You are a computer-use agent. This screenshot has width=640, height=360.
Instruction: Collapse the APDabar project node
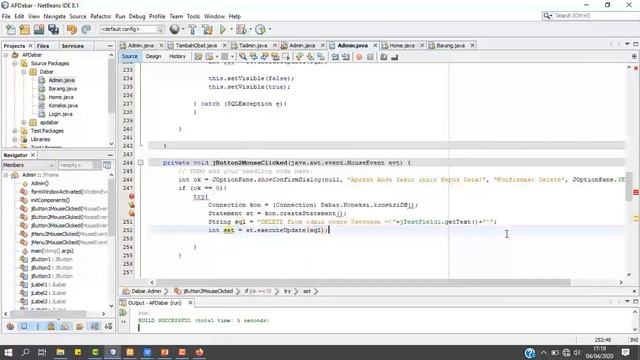pos(6,55)
